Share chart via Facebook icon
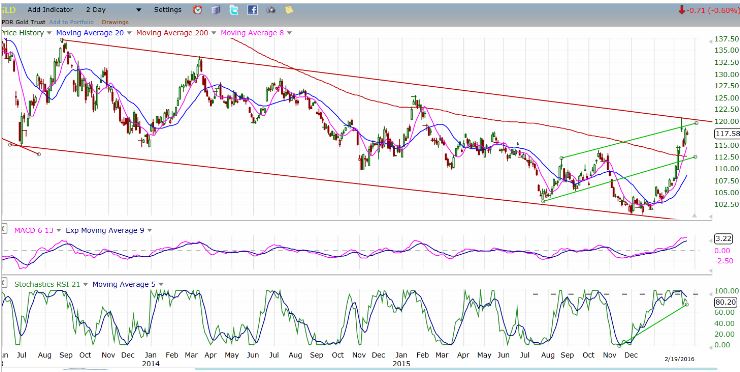This screenshot has width=740, height=372. tap(252, 9)
